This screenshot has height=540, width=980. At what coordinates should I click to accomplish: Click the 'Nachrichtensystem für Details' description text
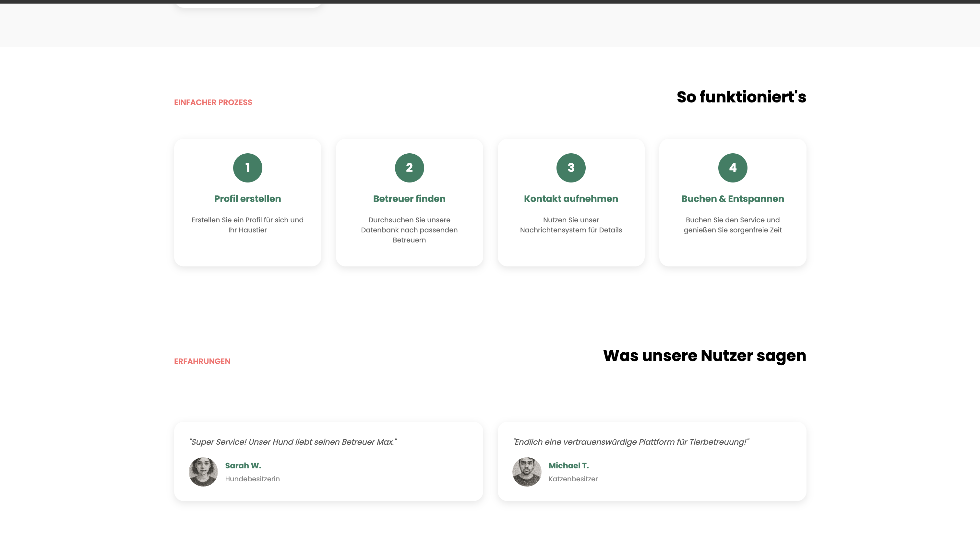point(571,230)
